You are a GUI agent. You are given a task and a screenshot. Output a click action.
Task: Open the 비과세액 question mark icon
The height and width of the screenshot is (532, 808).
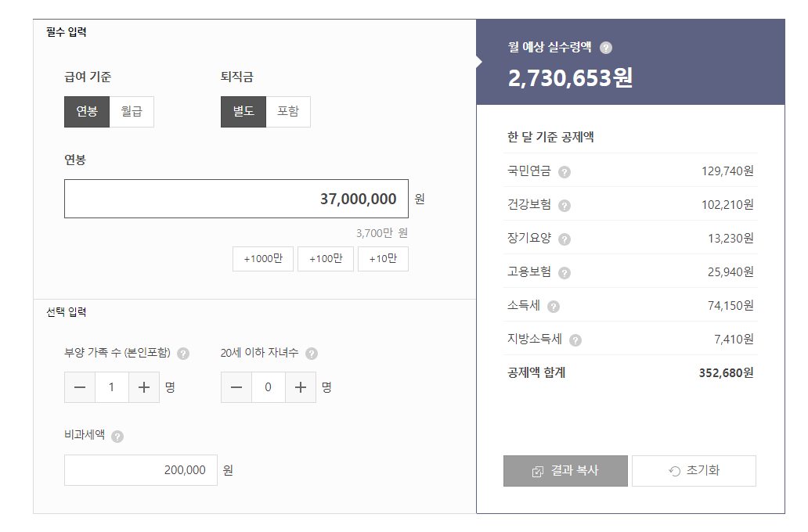point(117,437)
